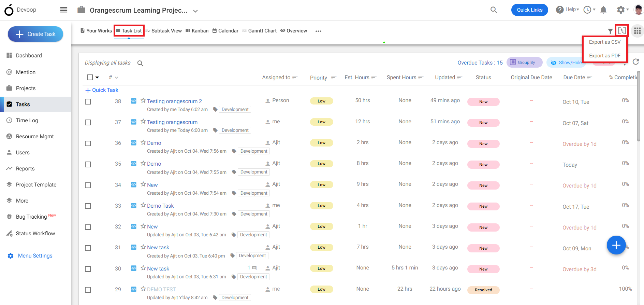The image size is (644, 305).
Task: Sort by Due Date column
Action: coord(577,78)
